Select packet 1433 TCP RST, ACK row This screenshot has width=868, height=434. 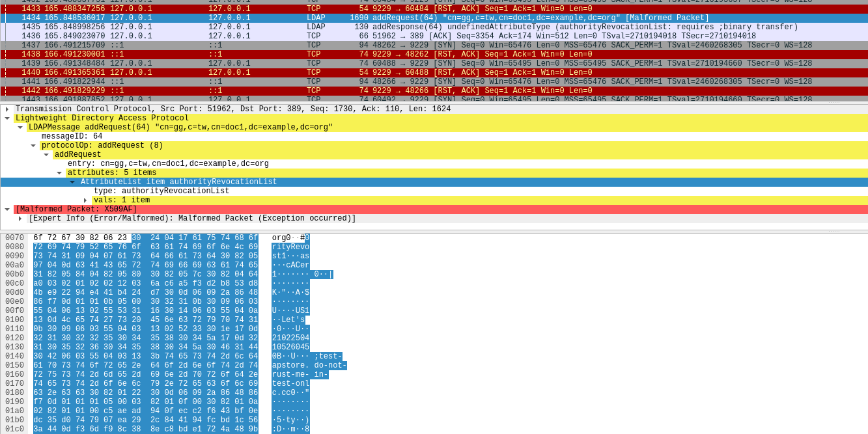pos(391,9)
